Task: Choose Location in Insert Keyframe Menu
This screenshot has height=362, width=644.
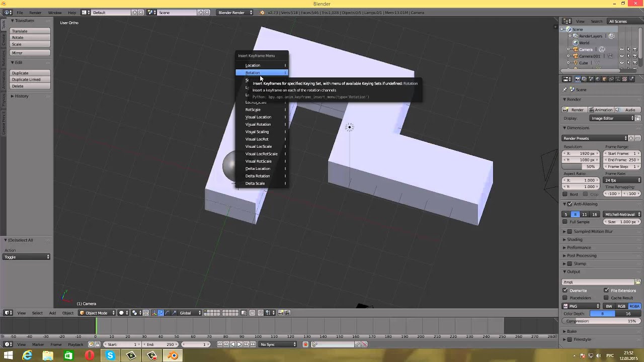Action: click(x=262, y=65)
